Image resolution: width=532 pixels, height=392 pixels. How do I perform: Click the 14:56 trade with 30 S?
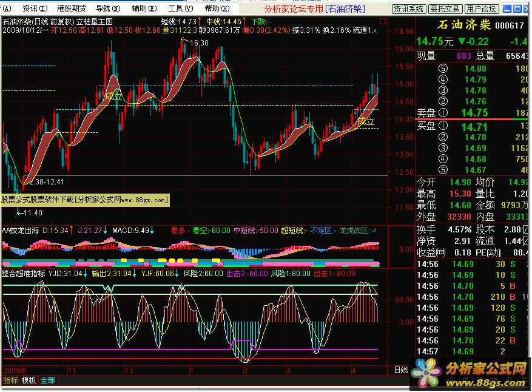[x=473, y=264]
